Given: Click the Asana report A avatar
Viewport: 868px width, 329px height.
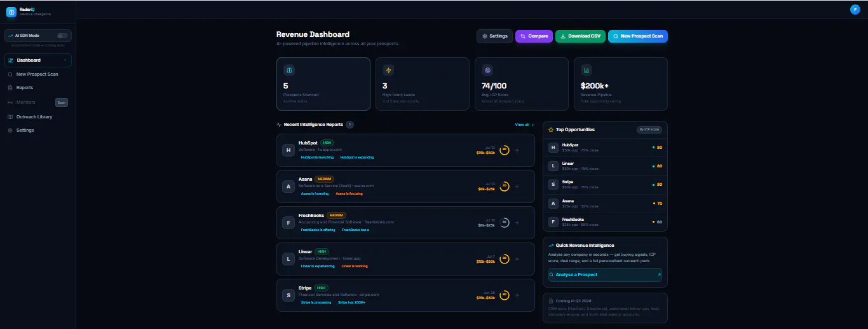Looking at the screenshot, I should click(288, 186).
